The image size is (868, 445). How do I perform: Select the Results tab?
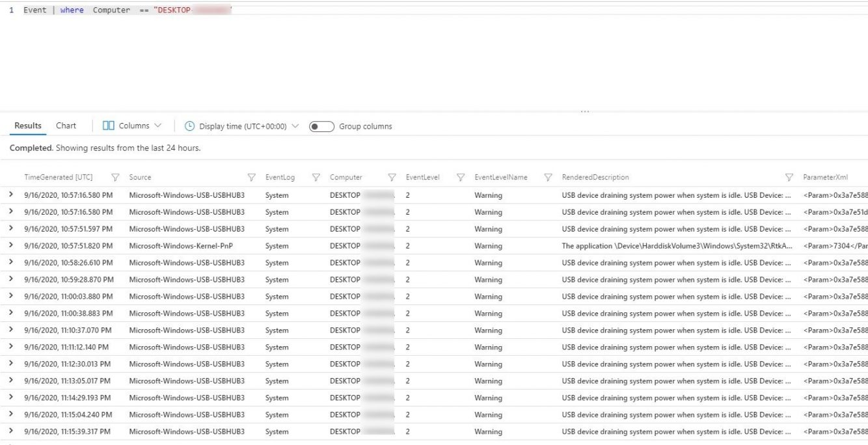[x=27, y=126]
